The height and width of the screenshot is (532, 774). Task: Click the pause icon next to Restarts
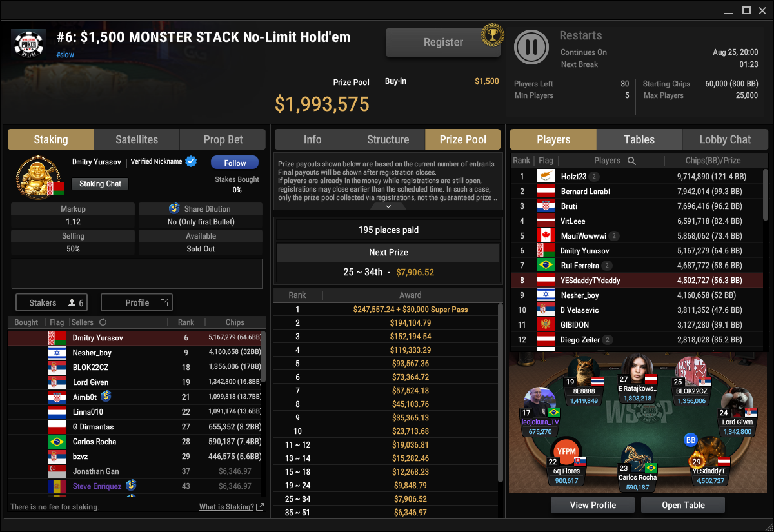coord(531,47)
